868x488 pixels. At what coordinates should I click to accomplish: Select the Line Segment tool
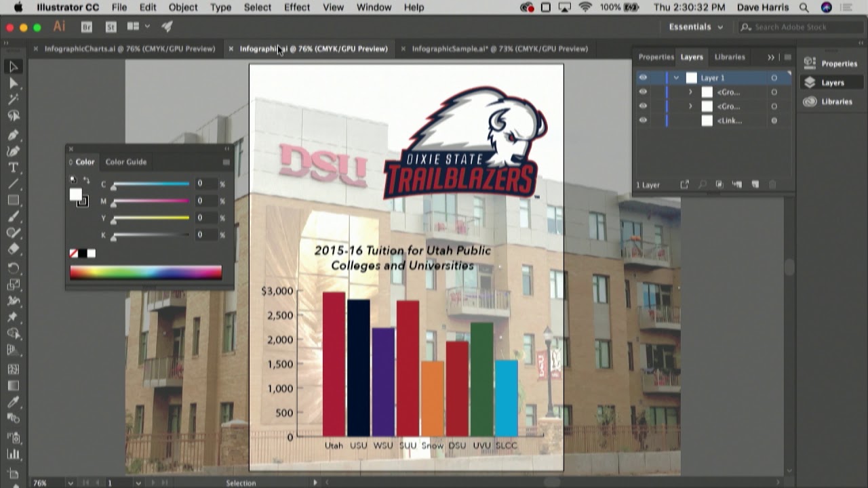tap(14, 184)
